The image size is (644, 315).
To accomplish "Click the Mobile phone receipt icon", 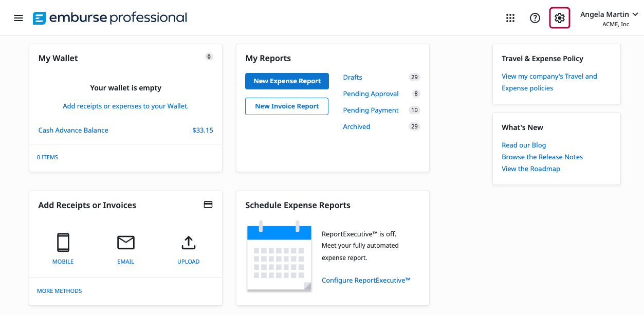I will pyautogui.click(x=63, y=243).
